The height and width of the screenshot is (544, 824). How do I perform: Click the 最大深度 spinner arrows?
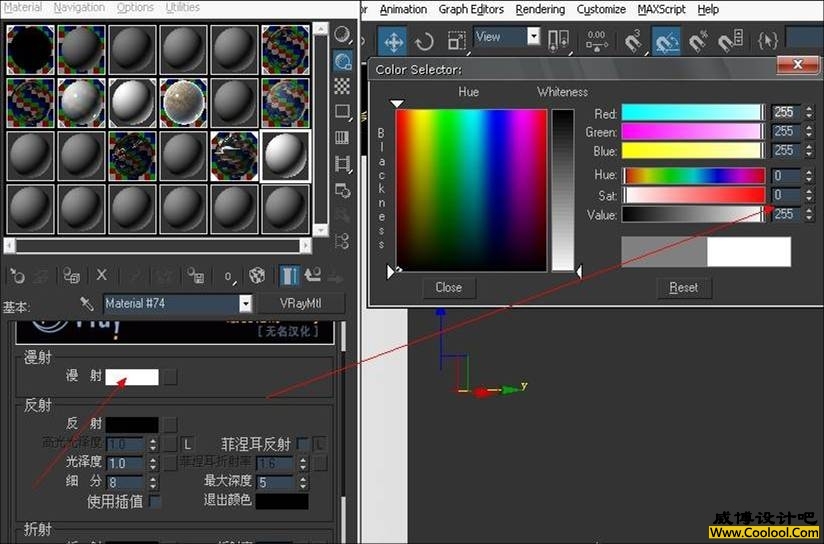point(303,482)
